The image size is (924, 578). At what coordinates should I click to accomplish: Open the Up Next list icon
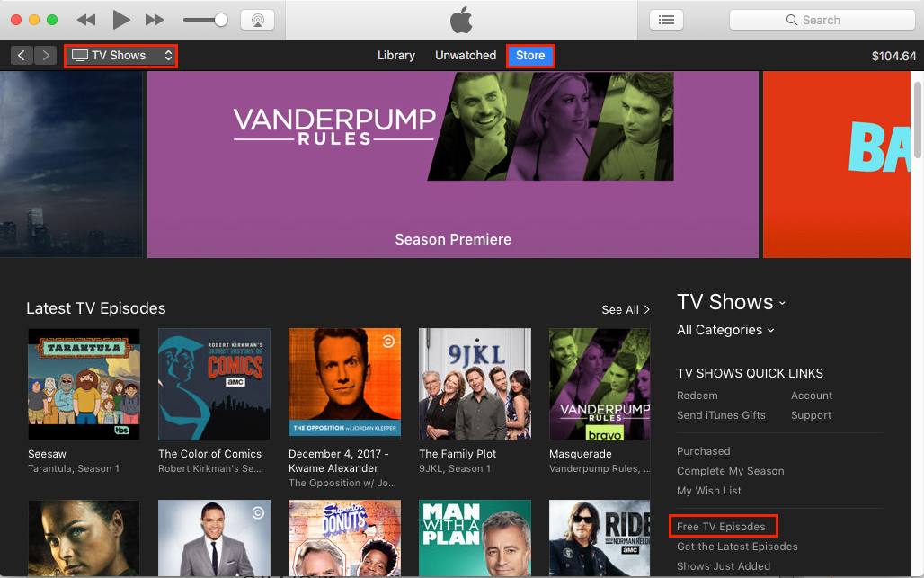666,20
